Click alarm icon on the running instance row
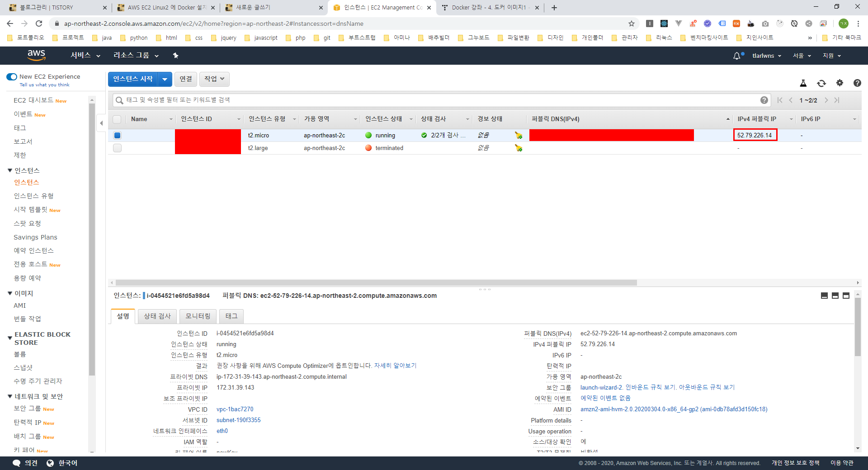The height and width of the screenshot is (470, 868). (x=519, y=135)
